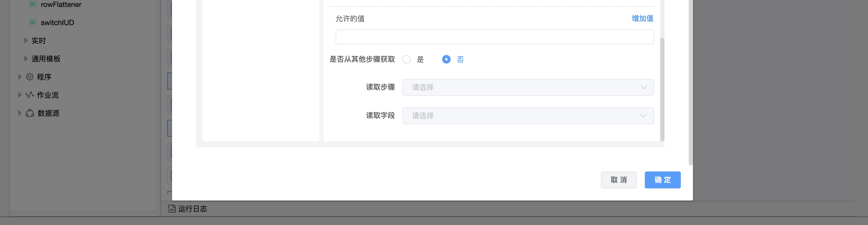Click the 运行日志 log icon
This screenshot has width=868, height=225.
[172, 209]
